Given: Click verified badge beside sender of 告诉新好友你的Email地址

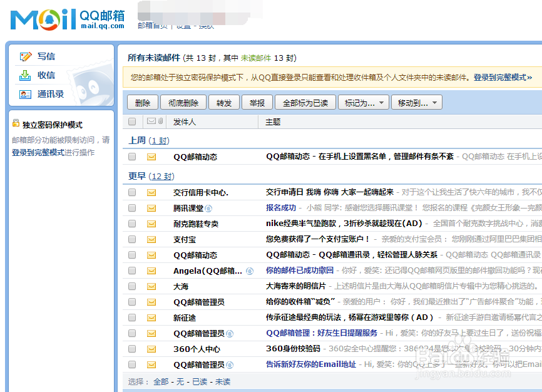Looking at the screenshot, I should tap(230, 365).
